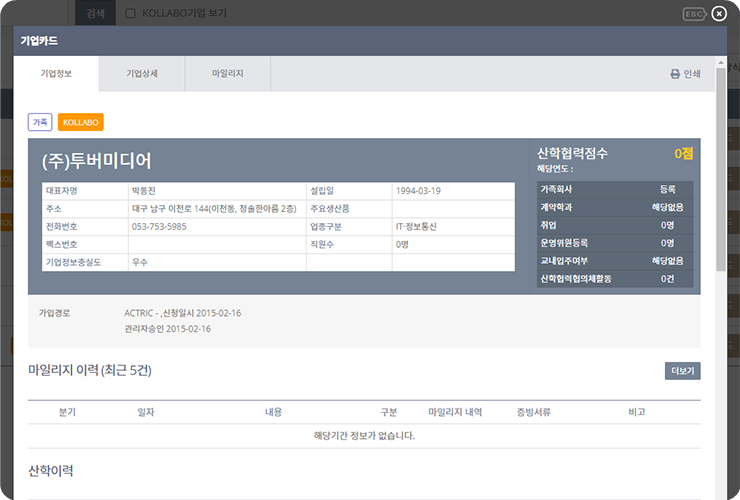Select company name (주)투버미디어

coord(97,161)
